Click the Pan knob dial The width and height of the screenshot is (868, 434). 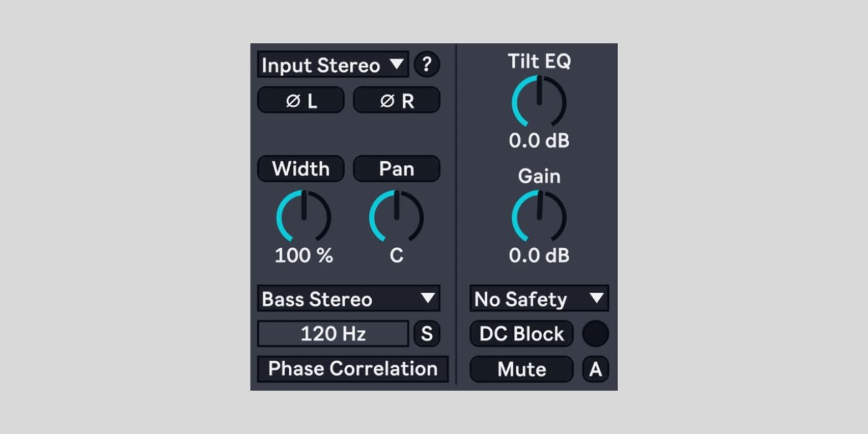click(396, 216)
